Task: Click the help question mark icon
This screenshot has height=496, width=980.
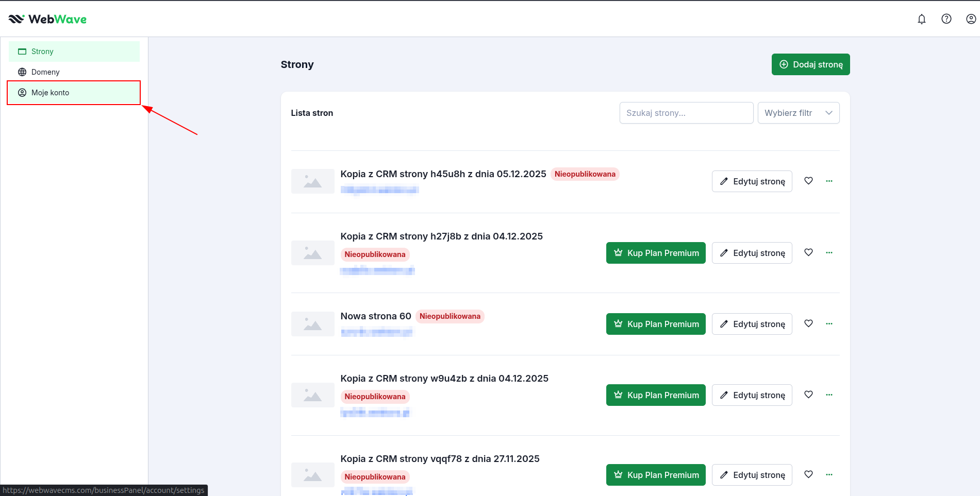Action: [946, 19]
